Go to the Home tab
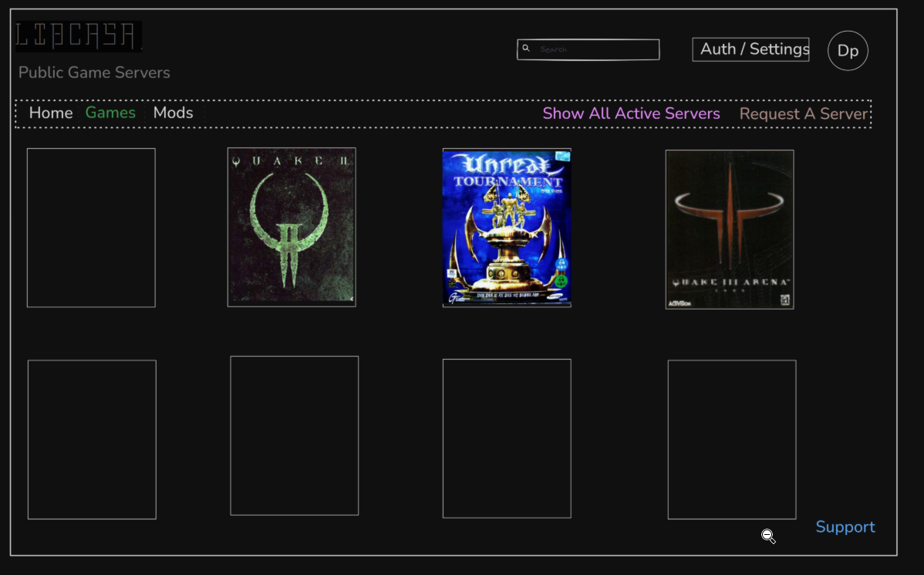The height and width of the screenshot is (575, 924). (x=51, y=113)
